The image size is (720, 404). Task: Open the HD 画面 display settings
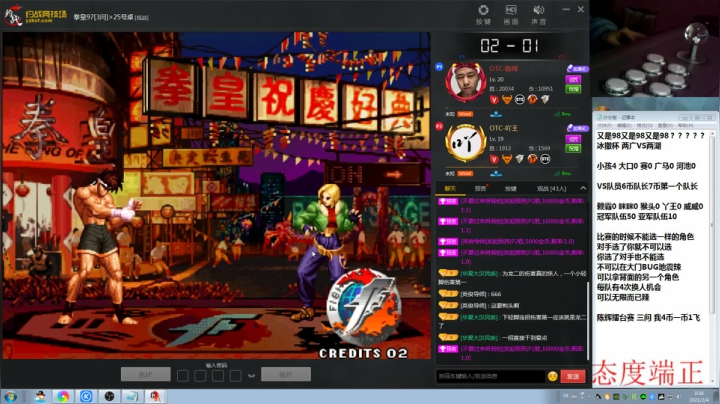pyautogui.click(x=511, y=15)
